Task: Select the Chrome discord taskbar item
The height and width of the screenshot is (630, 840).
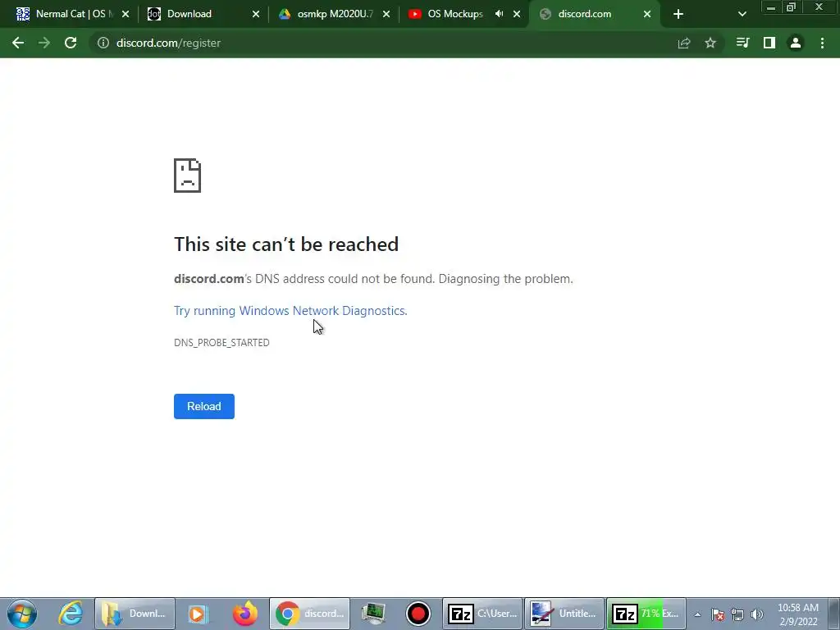Action: coord(309,614)
